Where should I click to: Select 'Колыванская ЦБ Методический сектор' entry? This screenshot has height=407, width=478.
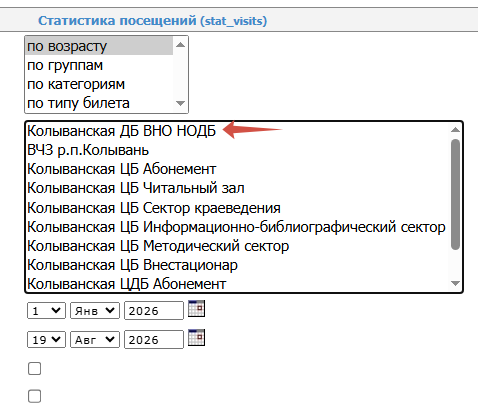[237, 246]
